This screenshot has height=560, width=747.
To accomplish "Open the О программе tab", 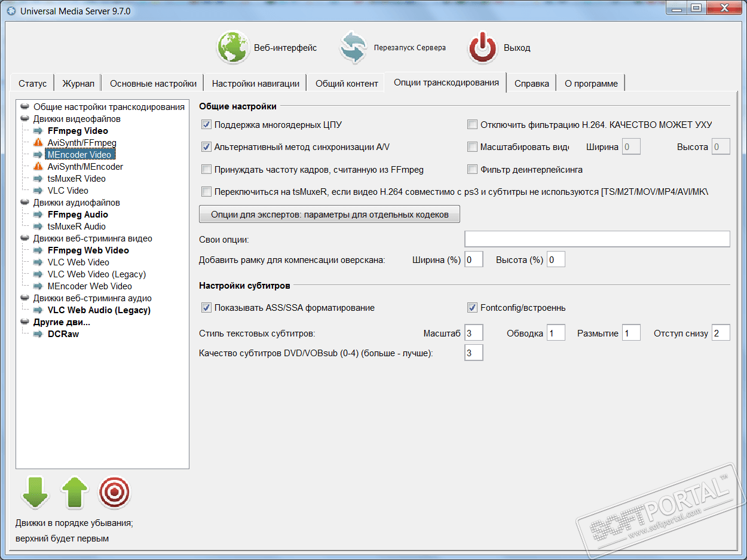I will pos(591,84).
